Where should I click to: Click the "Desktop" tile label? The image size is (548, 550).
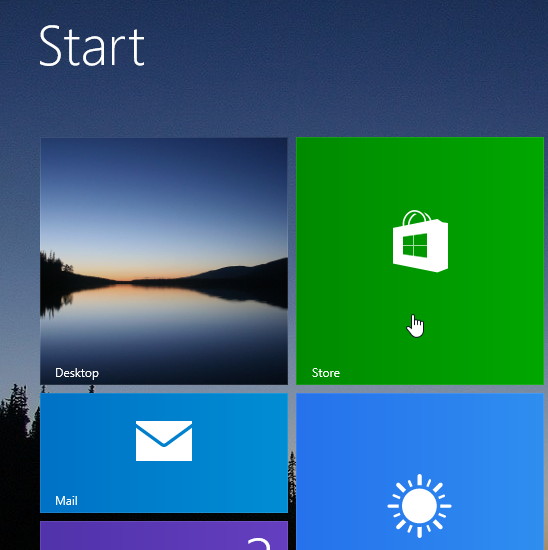point(77,373)
